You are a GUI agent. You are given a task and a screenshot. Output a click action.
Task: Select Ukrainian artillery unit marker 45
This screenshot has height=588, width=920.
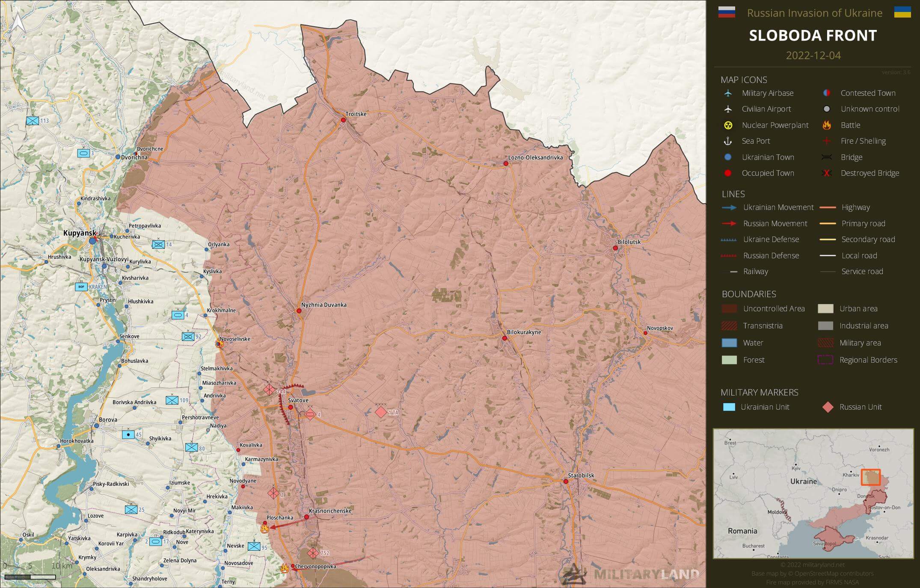(128, 434)
